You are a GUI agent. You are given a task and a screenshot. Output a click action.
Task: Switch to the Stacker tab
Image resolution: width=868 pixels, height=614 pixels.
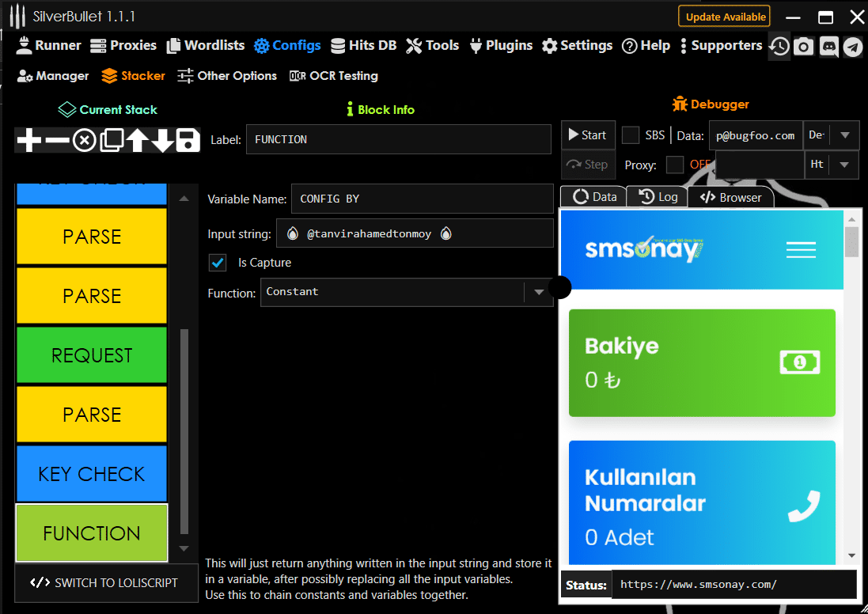tap(134, 76)
